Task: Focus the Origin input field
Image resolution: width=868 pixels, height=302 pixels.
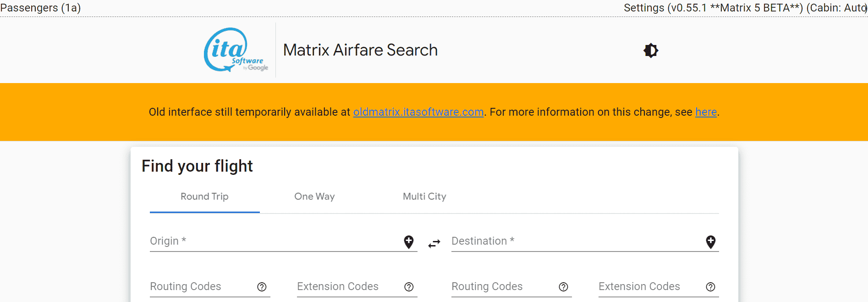Action: click(275, 241)
